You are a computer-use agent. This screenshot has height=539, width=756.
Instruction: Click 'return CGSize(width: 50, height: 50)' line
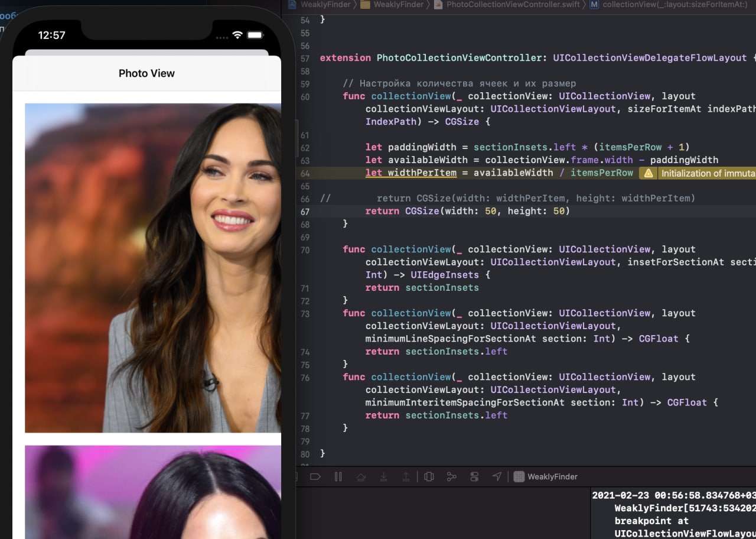[468, 211]
